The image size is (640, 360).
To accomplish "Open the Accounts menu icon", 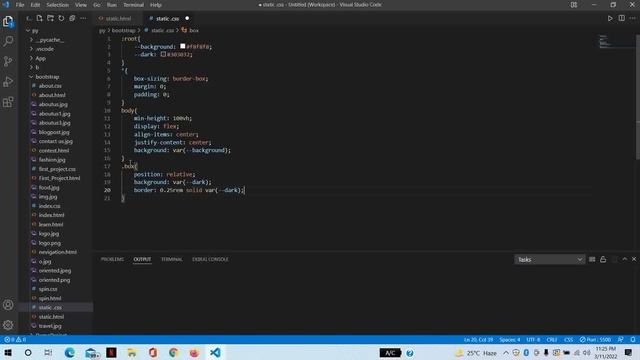I will pyautogui.click(x=8, y=305).
